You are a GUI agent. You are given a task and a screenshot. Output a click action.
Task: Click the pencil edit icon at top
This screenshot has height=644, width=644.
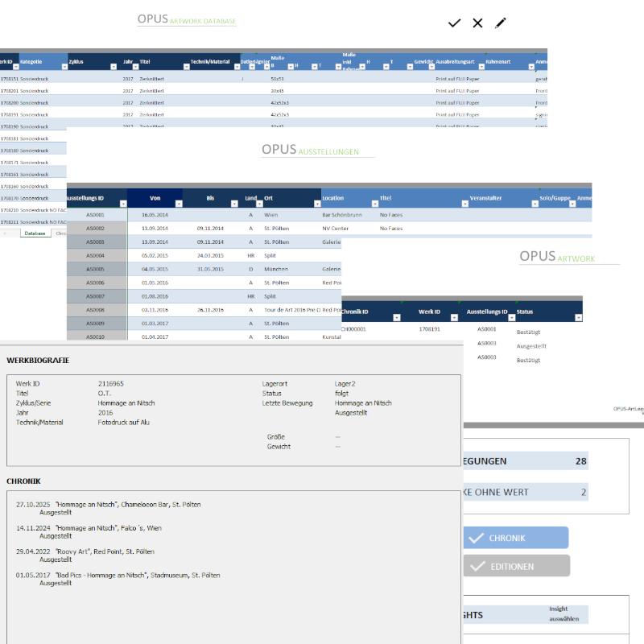[x=500, y=23]
